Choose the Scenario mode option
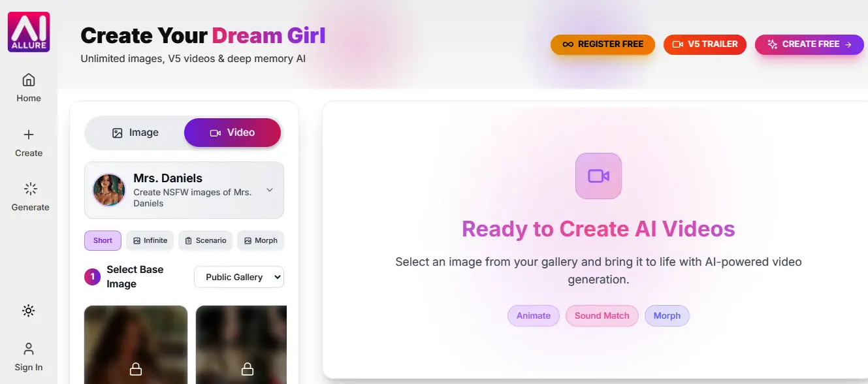This screenshot has height=384, width=868. pyautogui.click(x=205, y=240)
